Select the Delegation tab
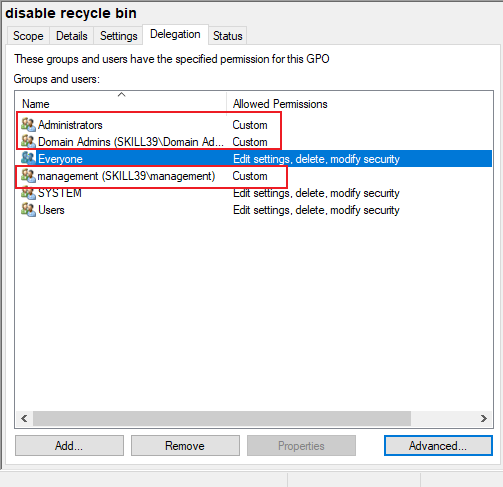This screenshot has height=487, width=503. pyautogui.click(x=175, y=34)
